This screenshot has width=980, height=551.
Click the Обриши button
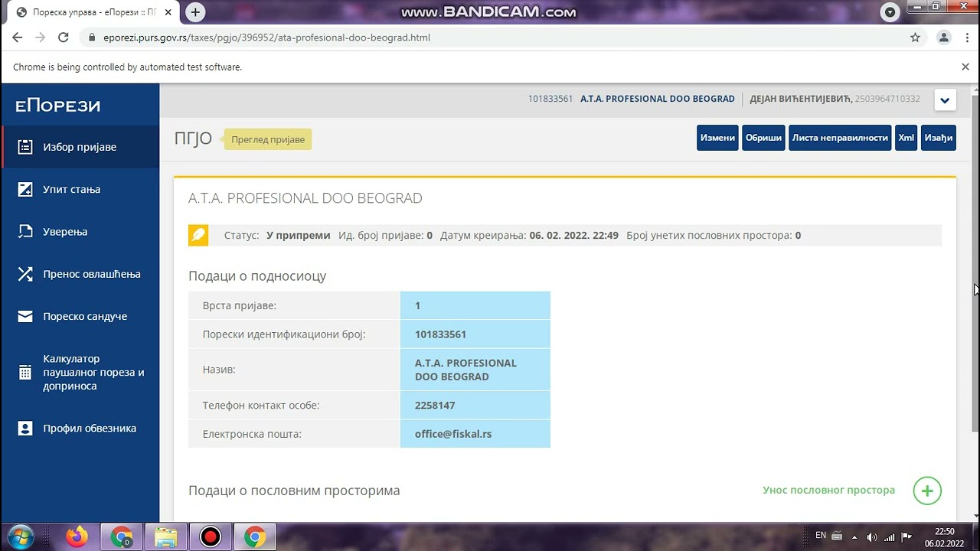click(x=763, y=138)
